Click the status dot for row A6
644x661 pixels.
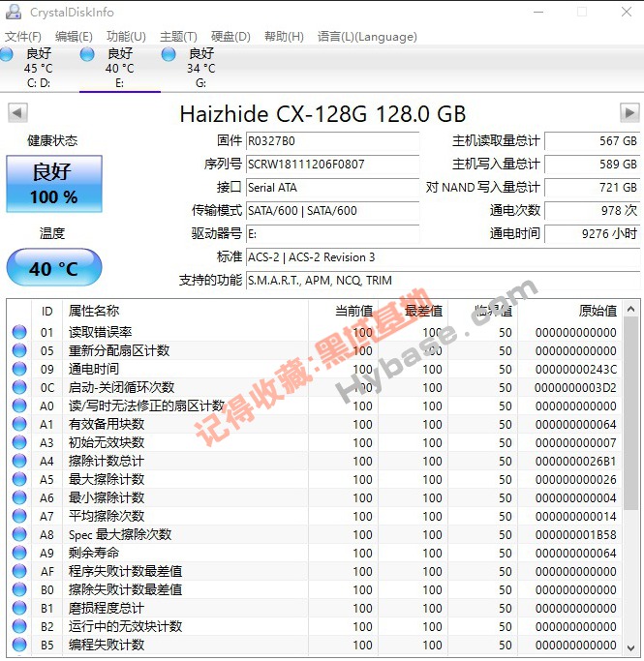coord(19,497)
